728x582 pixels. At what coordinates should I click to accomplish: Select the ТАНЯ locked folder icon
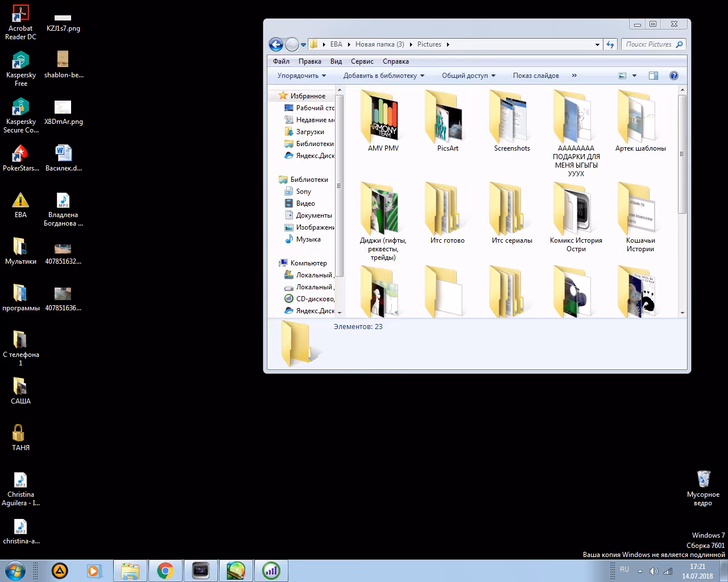pos(20,438)
